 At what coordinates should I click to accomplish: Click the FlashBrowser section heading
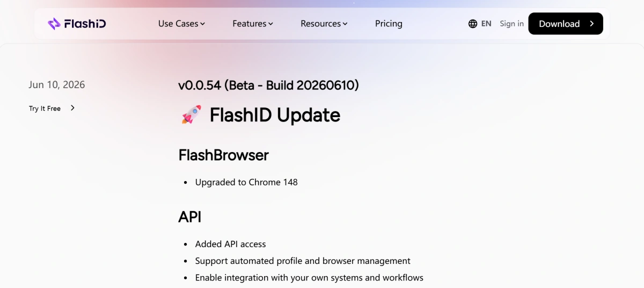tap(223, 155)
